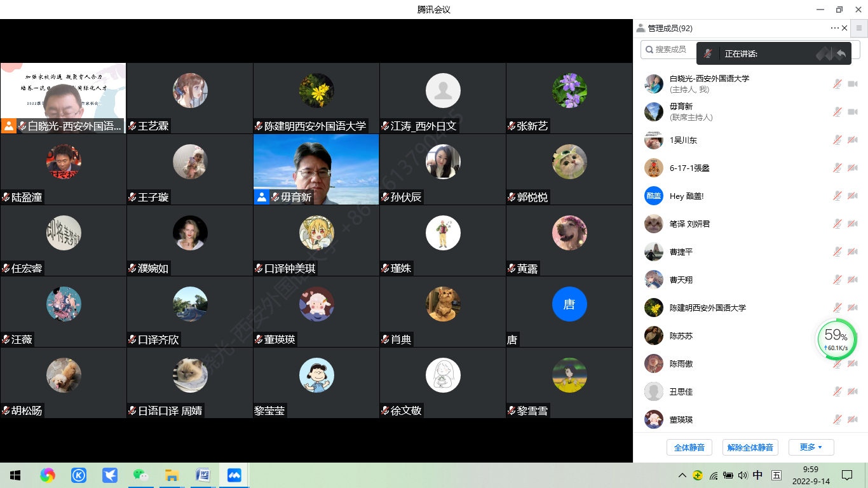The width and height of the screenshot is (868, 488).
Task: Click the reply arrow on speaking bar
Action: (x=841, y=54)
